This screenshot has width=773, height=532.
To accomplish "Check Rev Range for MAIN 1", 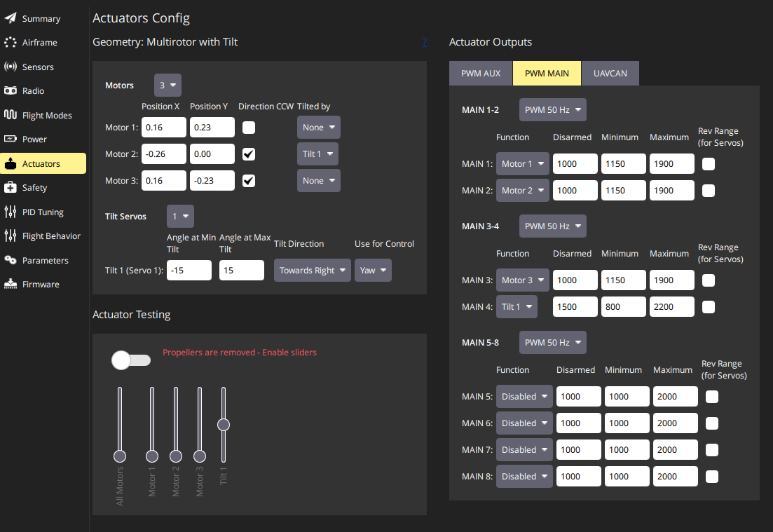I will click(709, 164).
